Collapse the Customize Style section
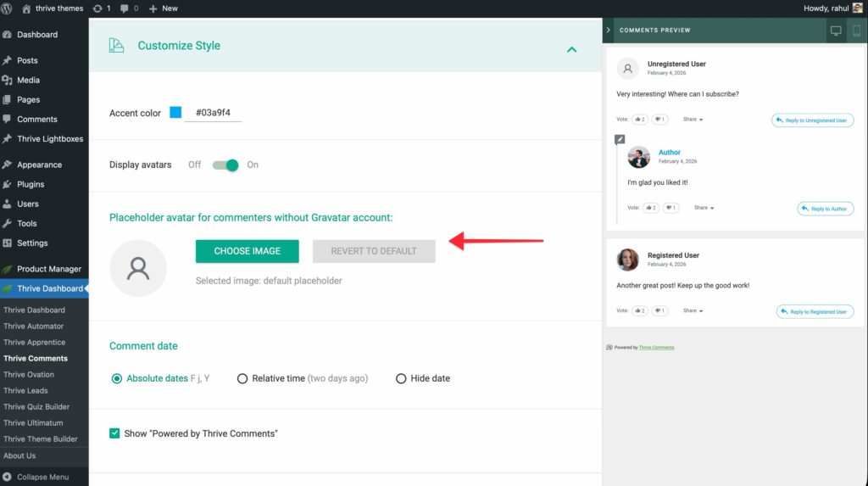 click(571, 49)
